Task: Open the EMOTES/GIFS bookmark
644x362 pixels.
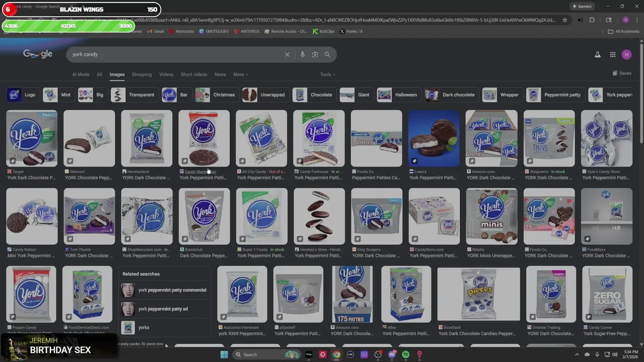Action: coord(214,31)
